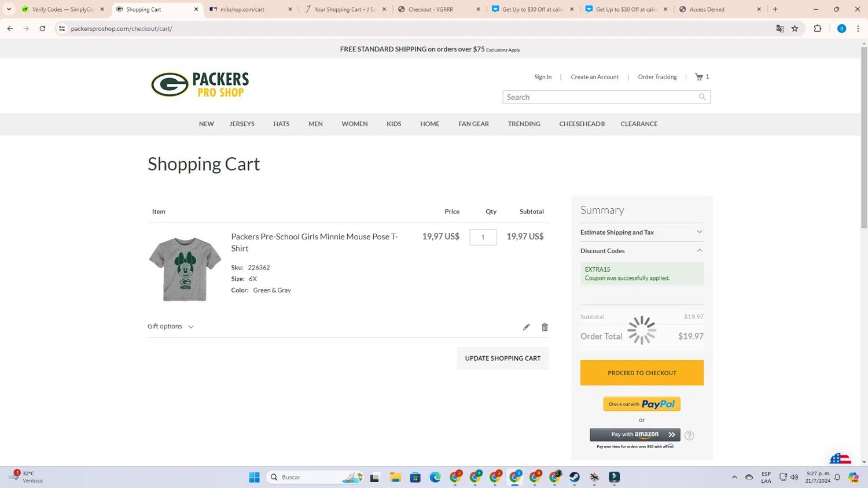Screen dimensions: 868x488
Task: Open Microsoft Store from the taskbar
Action: click(x=415, y=477)
